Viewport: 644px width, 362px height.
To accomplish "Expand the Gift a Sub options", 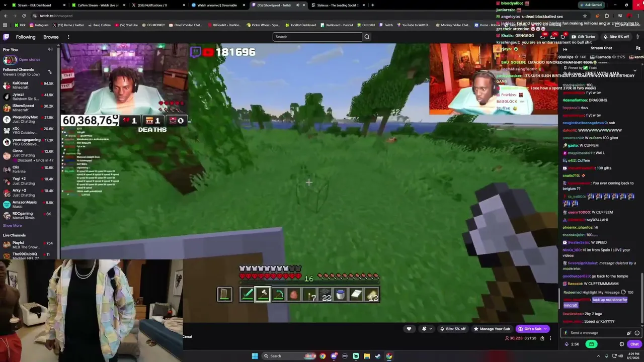I will point(545,329).
